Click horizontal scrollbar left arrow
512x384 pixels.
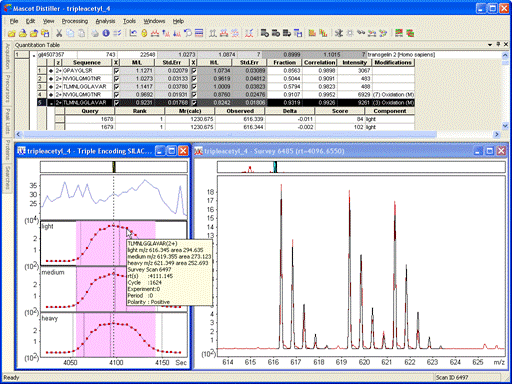(x=19, y=134)
